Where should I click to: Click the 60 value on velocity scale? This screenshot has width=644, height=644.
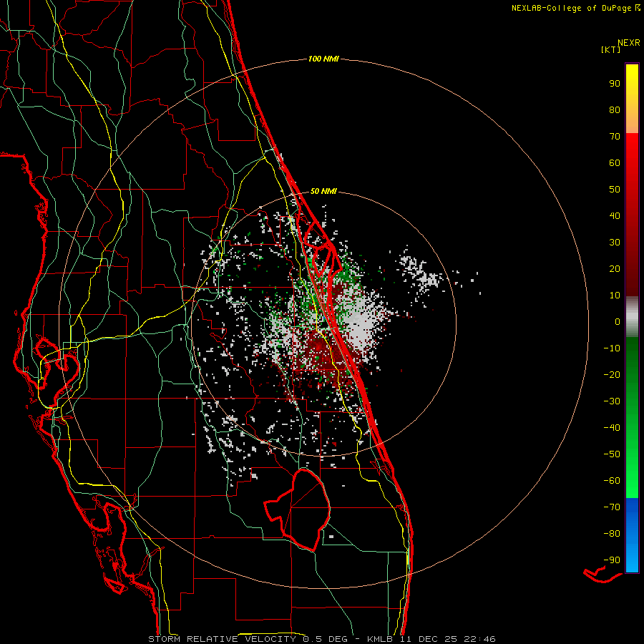615,162
